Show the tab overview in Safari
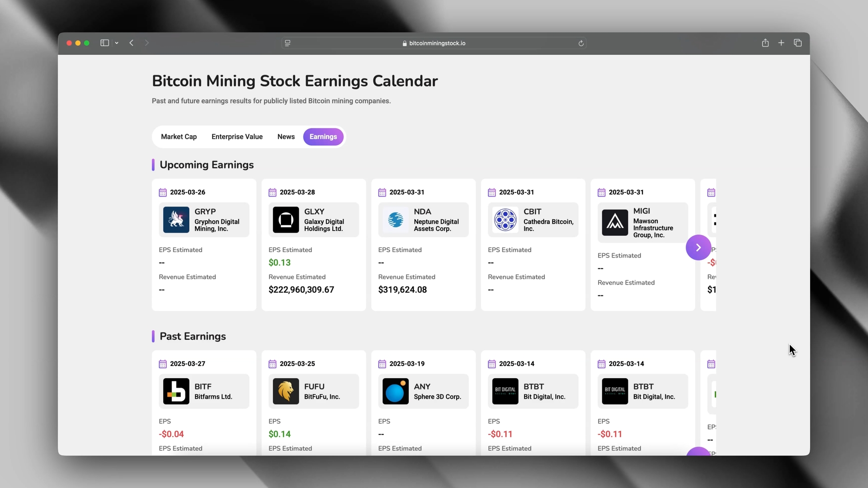 [x=797, y=43]
